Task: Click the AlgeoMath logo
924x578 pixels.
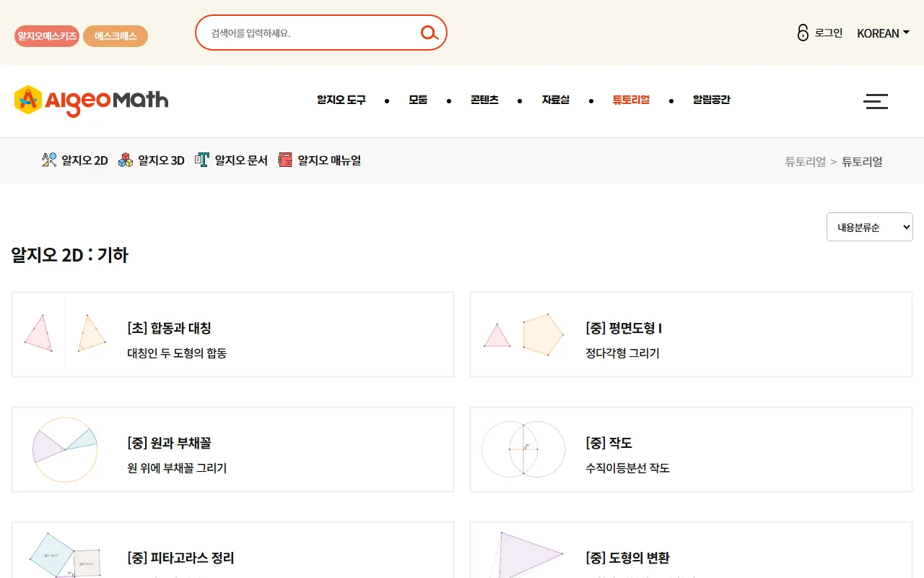Action: (92, 100)
